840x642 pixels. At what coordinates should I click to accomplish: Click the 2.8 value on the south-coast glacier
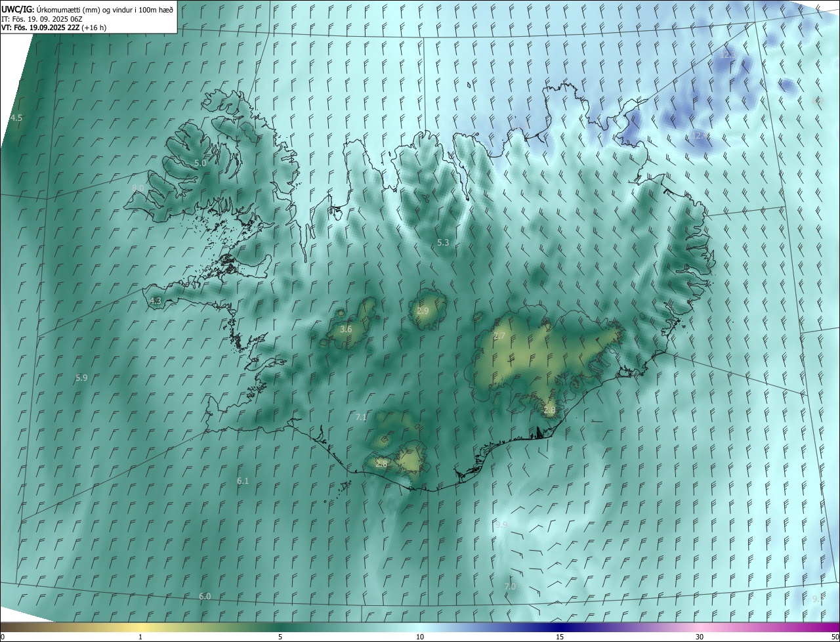tap(381, 463)
